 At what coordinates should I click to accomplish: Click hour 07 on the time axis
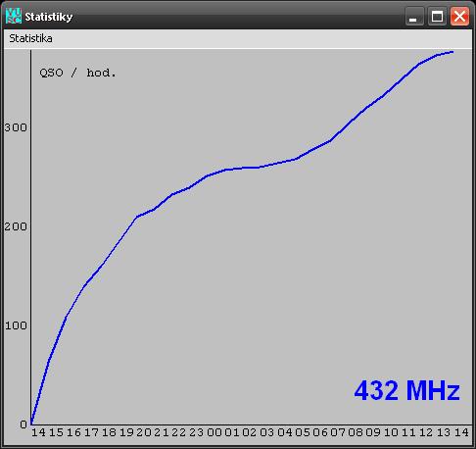[x=338, y=432]
